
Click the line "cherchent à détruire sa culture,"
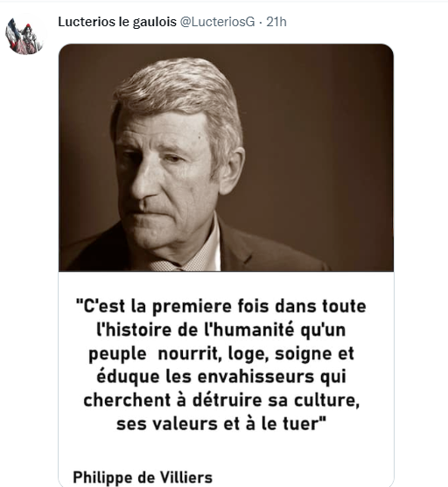tap(221, 400)
